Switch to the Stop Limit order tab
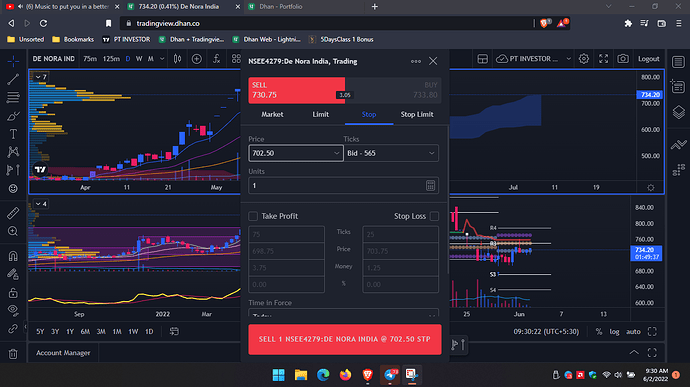This screenshot has width=690, height=387. pos(417,114)
